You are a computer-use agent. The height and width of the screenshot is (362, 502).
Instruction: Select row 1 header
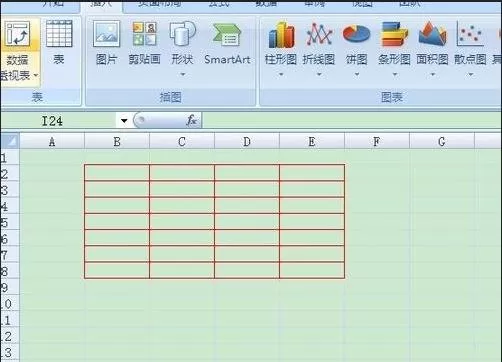pos(9,157)
